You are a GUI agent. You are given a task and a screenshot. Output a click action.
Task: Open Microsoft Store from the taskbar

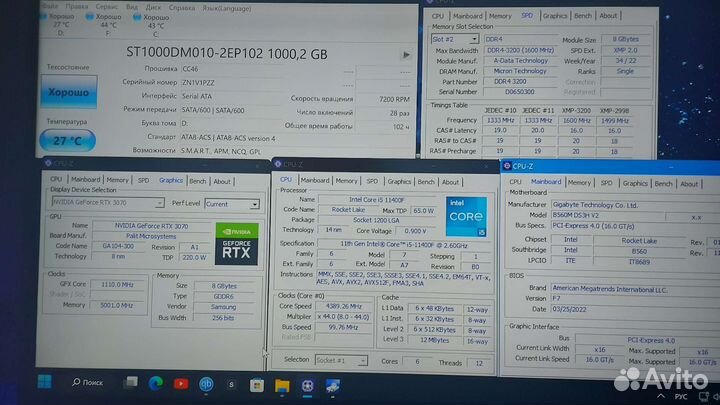[257, 385]
